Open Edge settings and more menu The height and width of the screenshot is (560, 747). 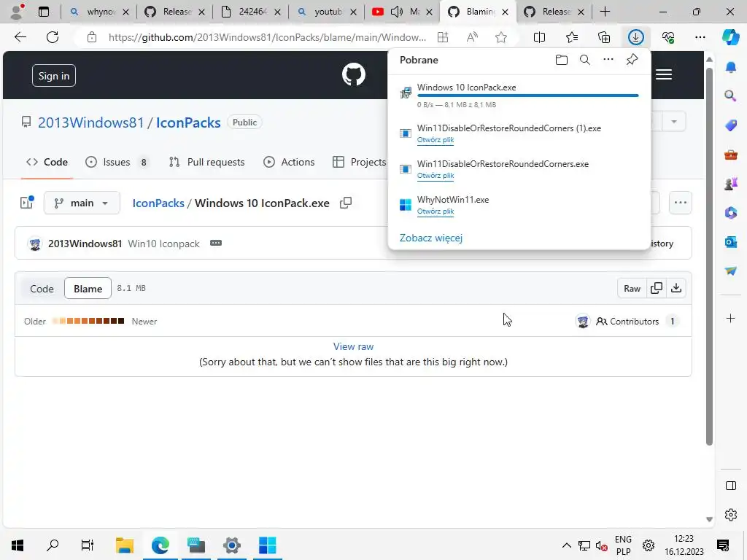pyautogui.click(x=700, y=37)
